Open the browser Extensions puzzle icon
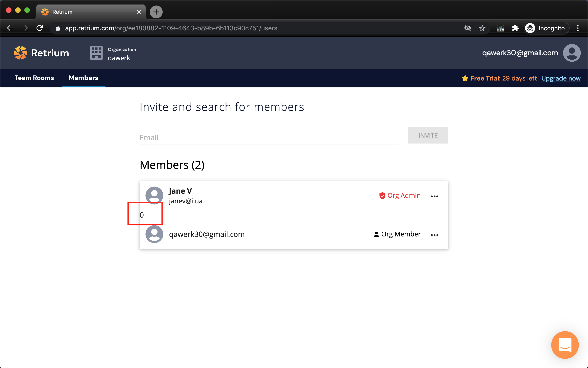Screen dimensions: 588x368 [x=515, y=28]
